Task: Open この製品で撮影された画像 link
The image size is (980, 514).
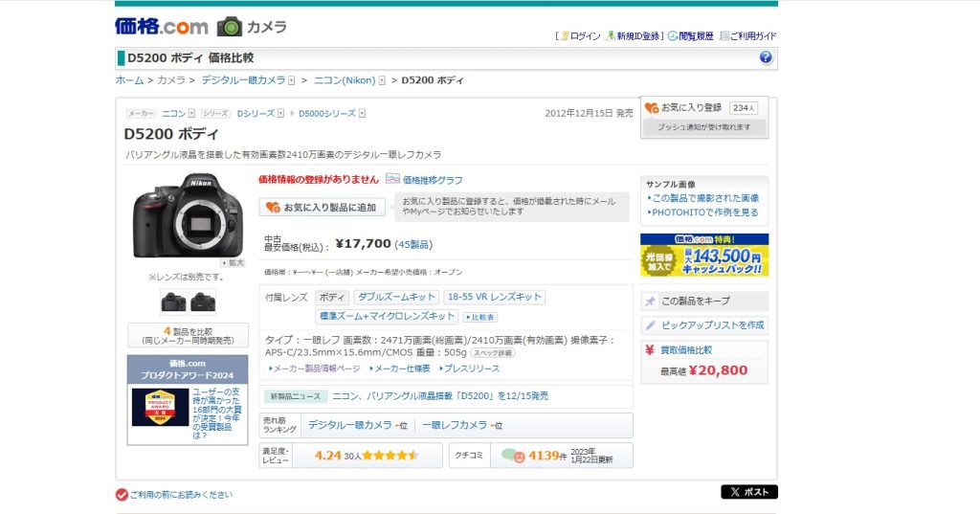Action: pos(705,198)
